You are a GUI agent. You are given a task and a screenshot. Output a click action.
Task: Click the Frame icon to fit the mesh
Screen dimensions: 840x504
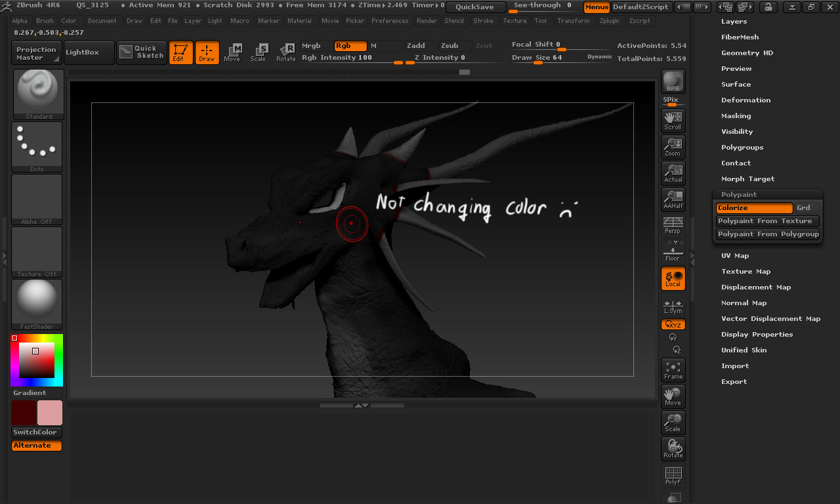673,370
